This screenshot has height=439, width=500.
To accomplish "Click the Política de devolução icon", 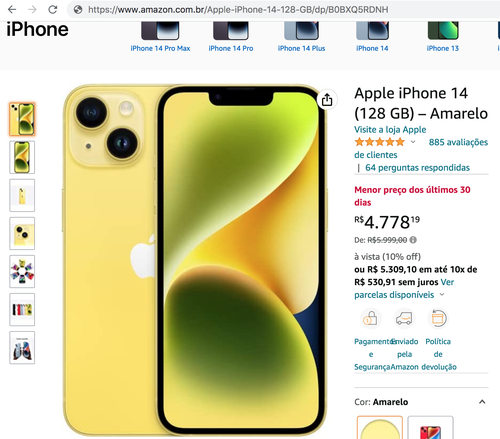I will 438,318.
